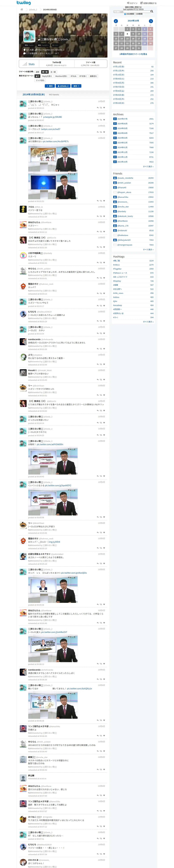Show all tweets with 全て filter

tap(38, 76)
